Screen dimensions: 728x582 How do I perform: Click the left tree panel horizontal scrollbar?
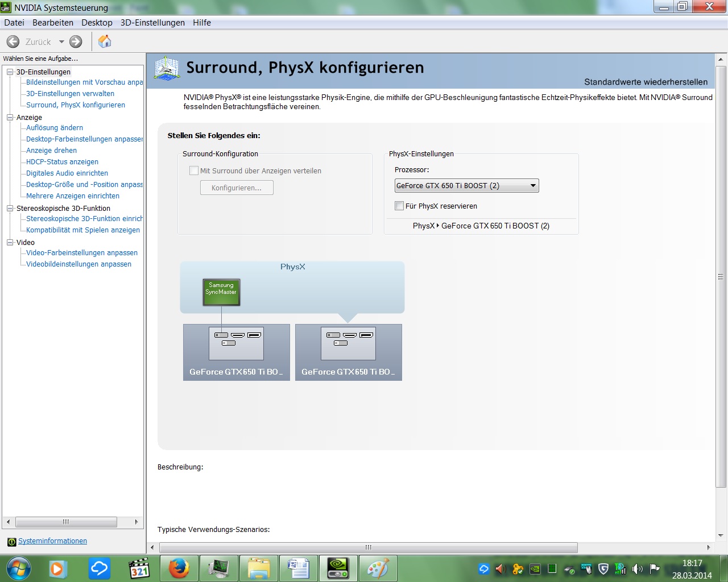point(66,522)
